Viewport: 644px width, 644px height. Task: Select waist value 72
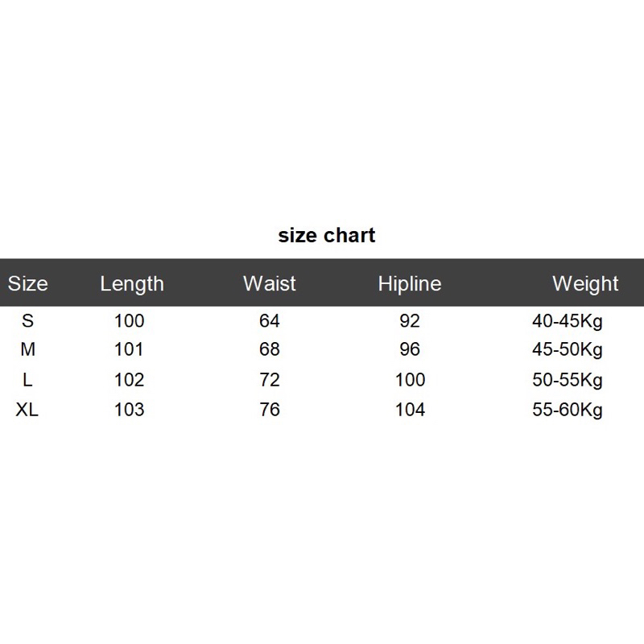tap(270, 380)
